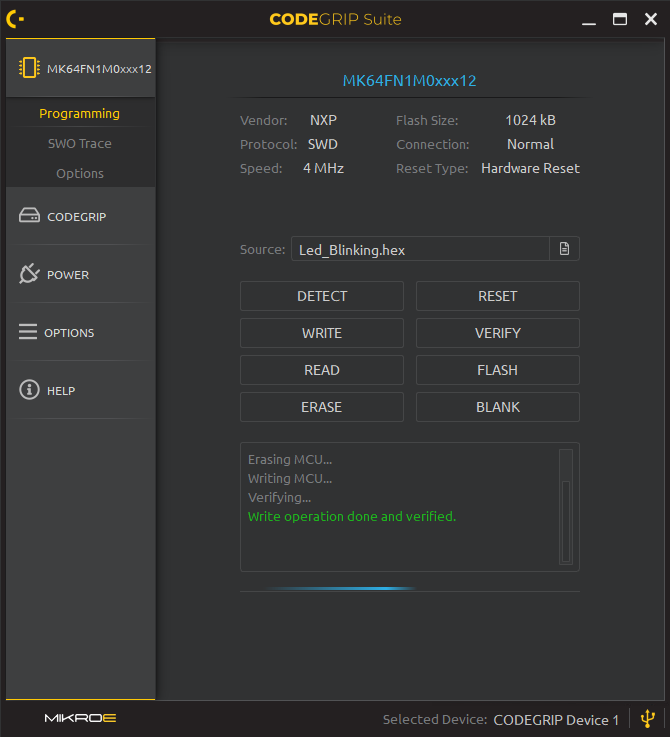The height and width of the screenshot is (737, 670).
Task: Open the HELP info icon section
Action: tap(29, 390)
